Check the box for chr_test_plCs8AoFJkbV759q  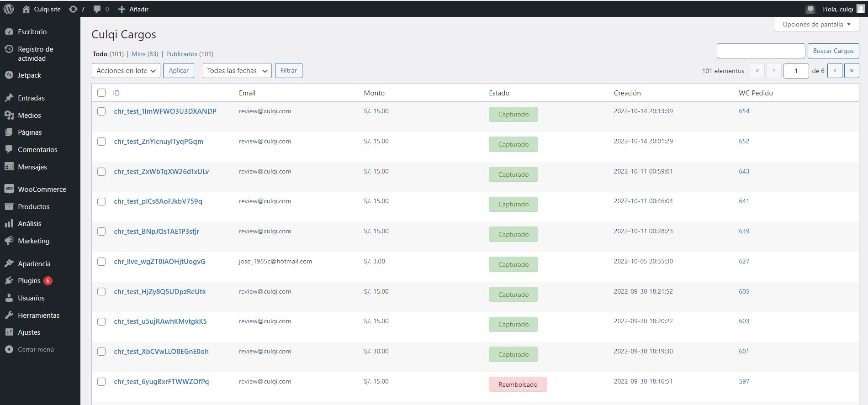click(x=101, y=201)
